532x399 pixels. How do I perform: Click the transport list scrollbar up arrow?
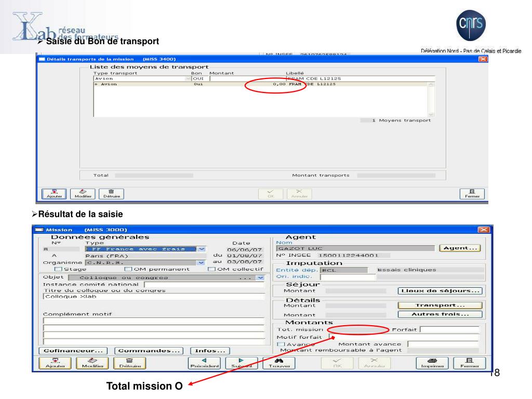tap(431, 85)
